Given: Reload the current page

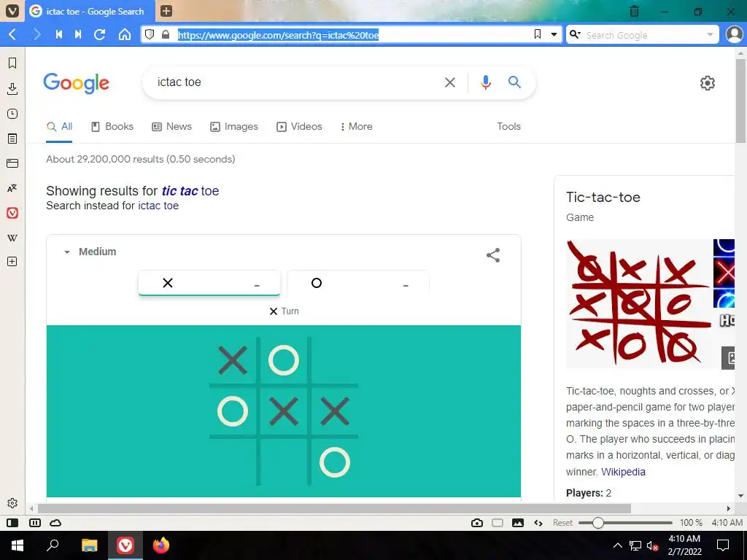Looking at the screenshot, I should (99, 34).
